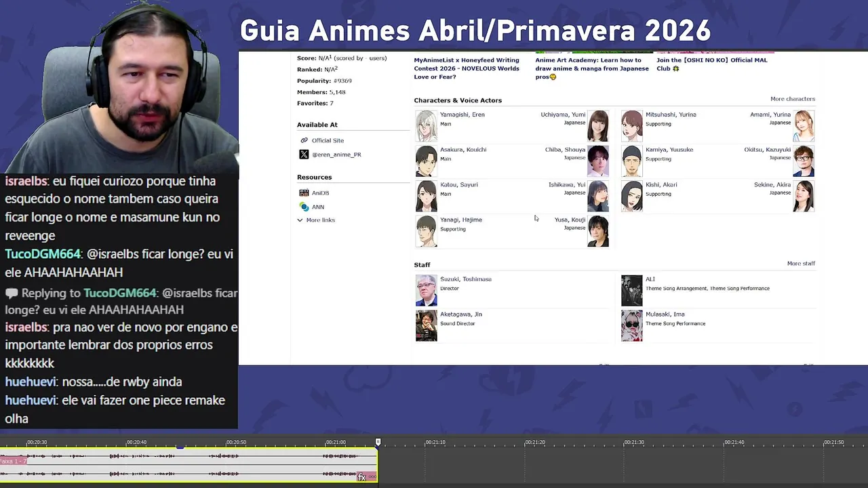This screenshot has height=488, width=868.
Task: Open Mitsuhashi, Yurina character name link
Action: click(x=671, y=115)
